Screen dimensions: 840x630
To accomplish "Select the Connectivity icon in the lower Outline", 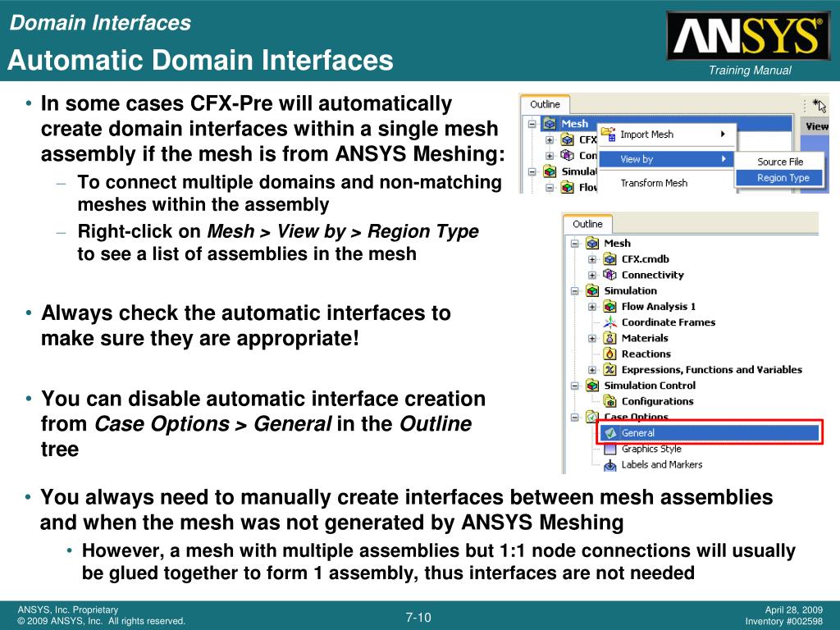I will coord(609,275).
